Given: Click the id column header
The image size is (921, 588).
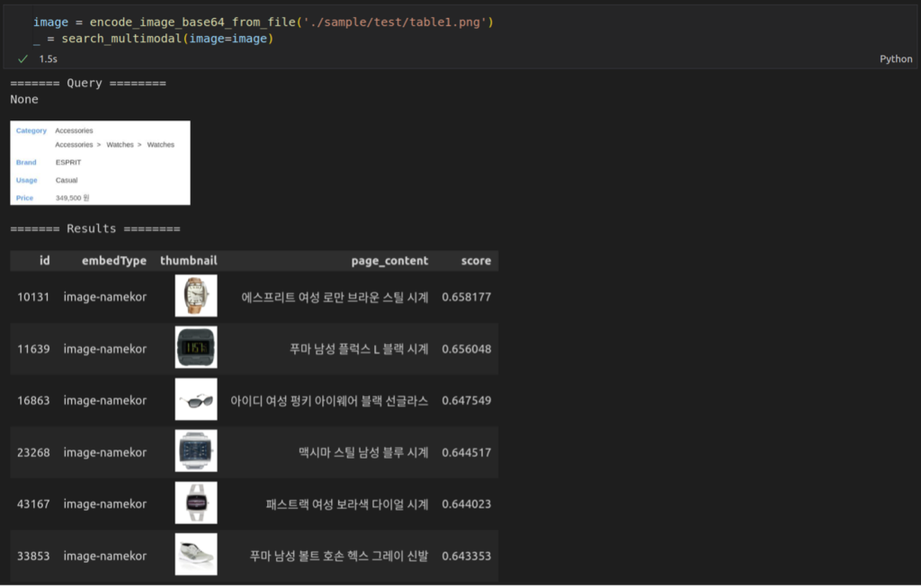Looking at the screenshot, I should [45, 260].
